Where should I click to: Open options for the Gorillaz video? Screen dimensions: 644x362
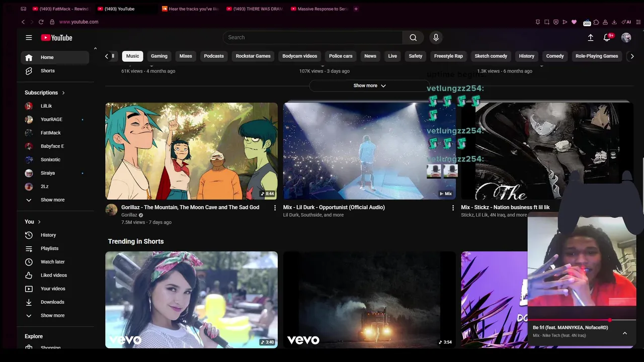tap(275, 208)
